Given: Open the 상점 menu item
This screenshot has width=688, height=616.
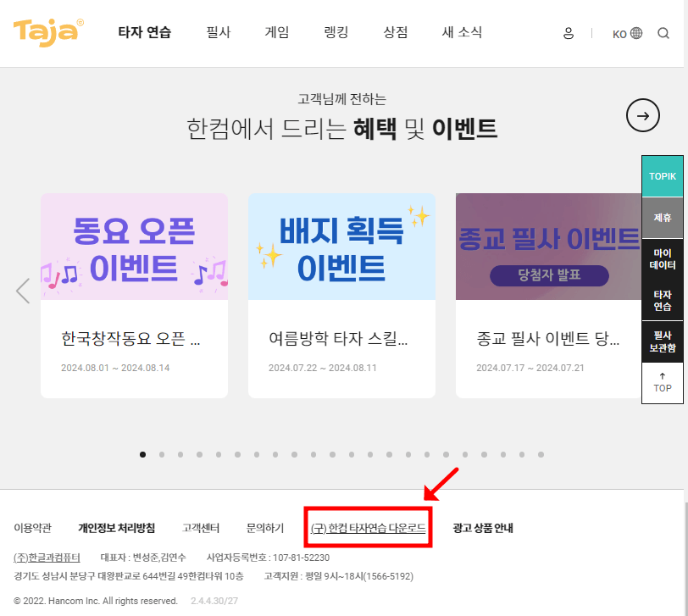Looking at the screenshot, I should [x=395, y=32].
